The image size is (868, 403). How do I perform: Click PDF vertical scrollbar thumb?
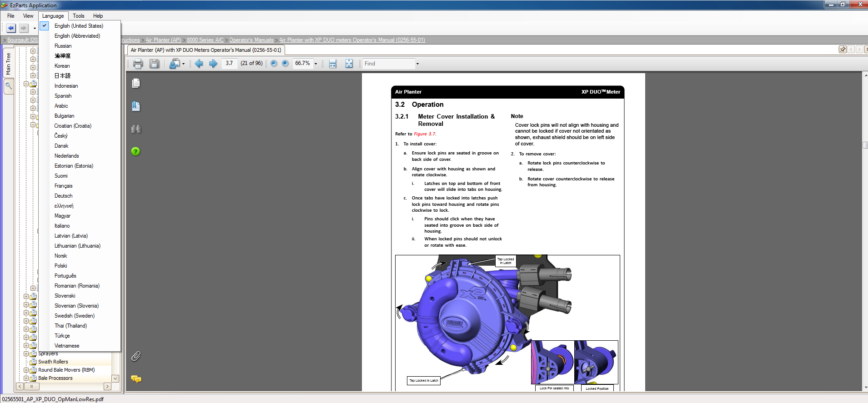(865, 145)
